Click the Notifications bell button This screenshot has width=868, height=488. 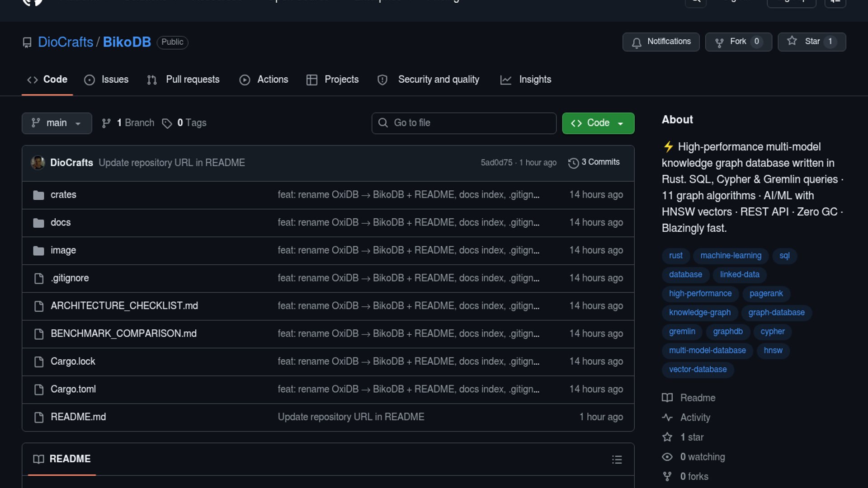click(x=660, y=42)
